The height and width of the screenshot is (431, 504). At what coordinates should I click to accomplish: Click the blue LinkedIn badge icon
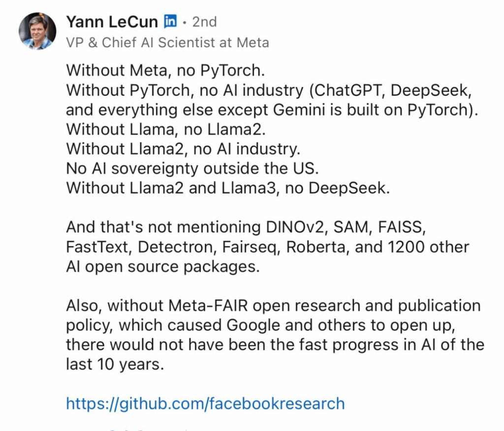click(170, 21)
